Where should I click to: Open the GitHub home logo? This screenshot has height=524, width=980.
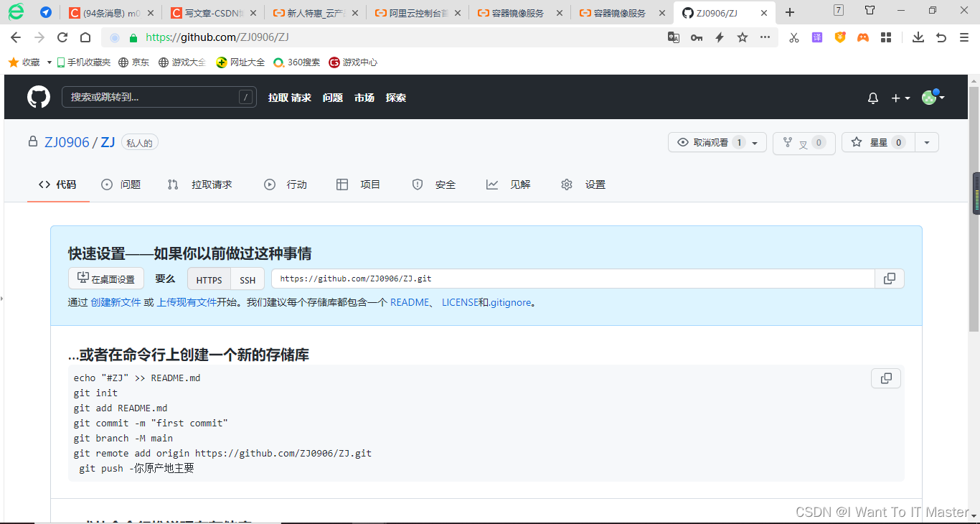coord(39,97)
